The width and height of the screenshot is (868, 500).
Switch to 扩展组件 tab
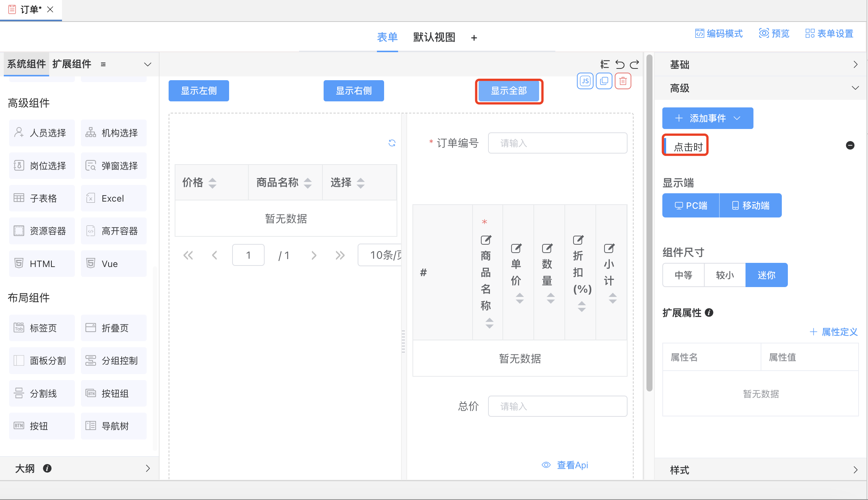pos(72,64)
